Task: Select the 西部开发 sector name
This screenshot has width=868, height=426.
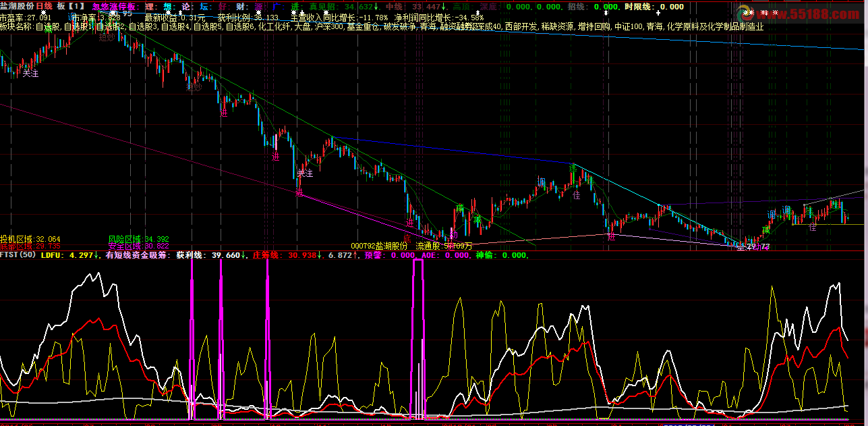Action: (x=520, y=27)
